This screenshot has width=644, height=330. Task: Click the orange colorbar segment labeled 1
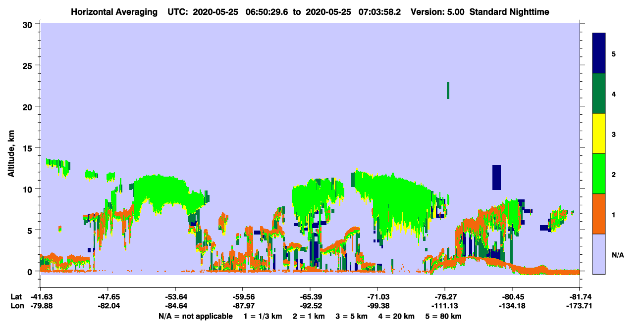pyautogui.click(x=599, y=214)
